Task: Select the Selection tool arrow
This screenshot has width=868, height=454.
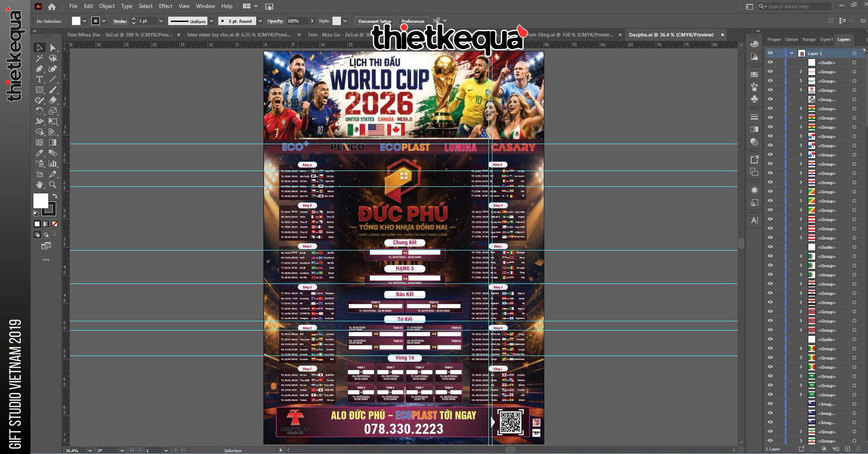Action: (40, 47)
